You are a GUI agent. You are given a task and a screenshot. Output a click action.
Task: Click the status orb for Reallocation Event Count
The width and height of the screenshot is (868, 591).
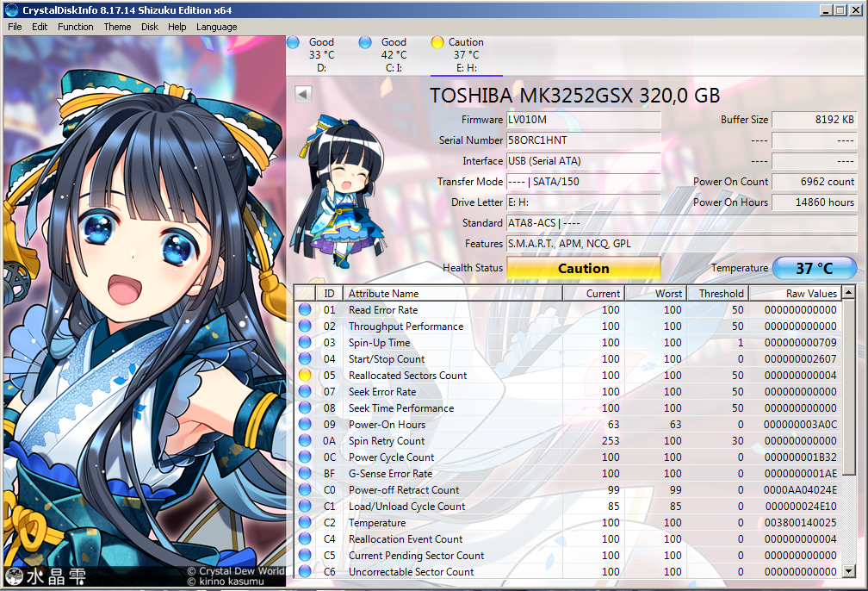tap(305, 539)
